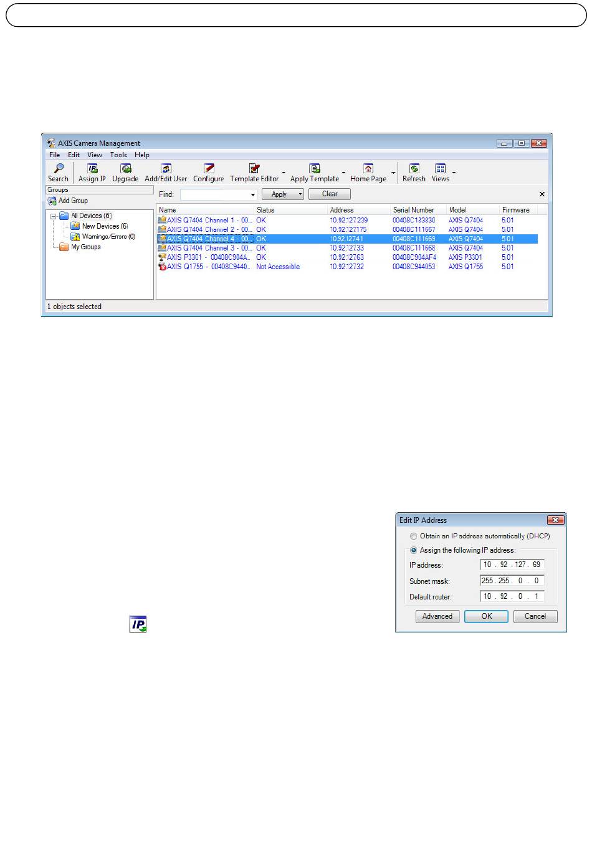
Task: Click the AXIS Q7404 Channel 2 device icon
Action: click(162, 229)
